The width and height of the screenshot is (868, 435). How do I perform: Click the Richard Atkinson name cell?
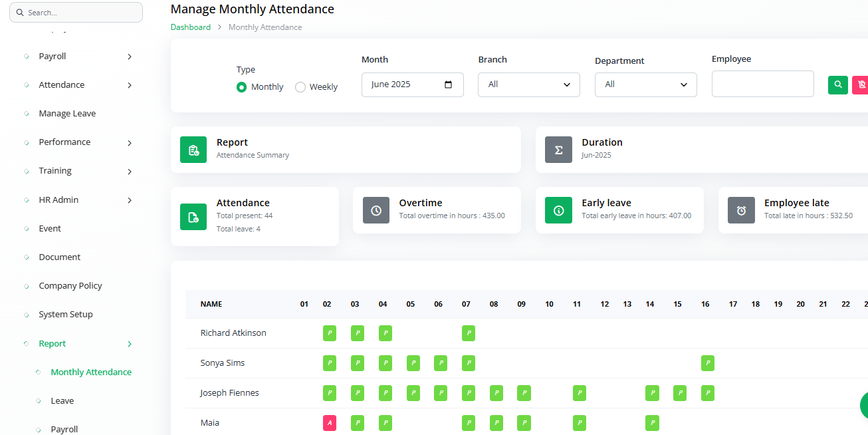pos(233,333)
